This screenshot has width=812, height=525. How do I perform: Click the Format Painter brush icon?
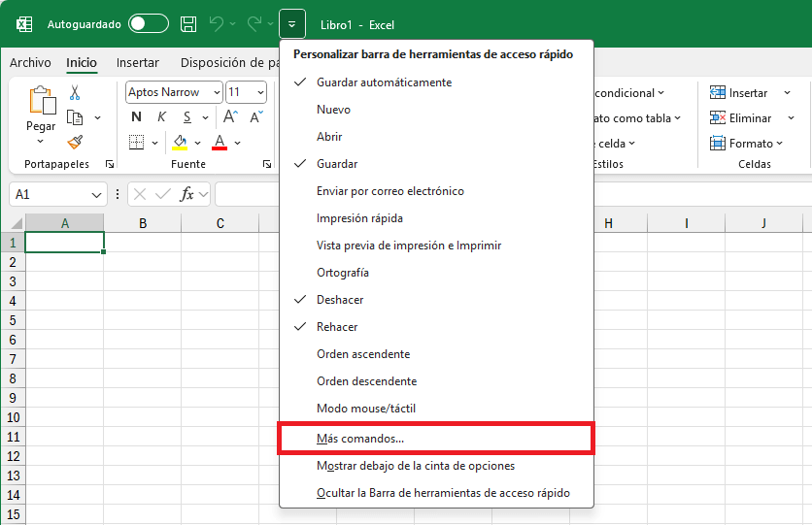pyautogui.click(x=75, y=142)
